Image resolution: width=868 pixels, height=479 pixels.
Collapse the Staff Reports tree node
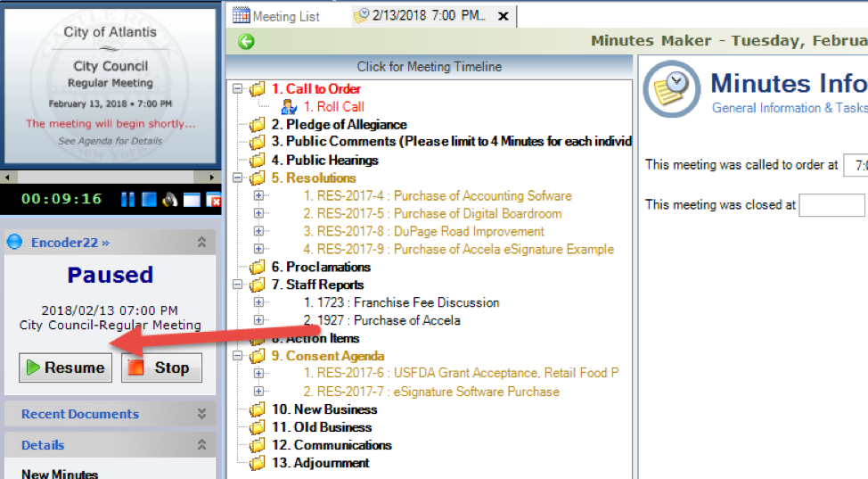(x=237, y=285)
